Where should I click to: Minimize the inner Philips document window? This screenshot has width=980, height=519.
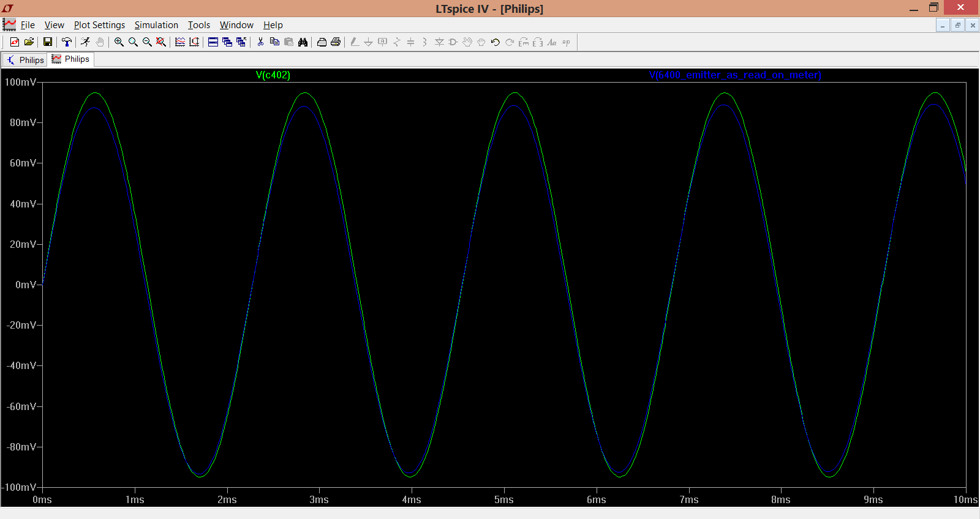tap(943, 25)
